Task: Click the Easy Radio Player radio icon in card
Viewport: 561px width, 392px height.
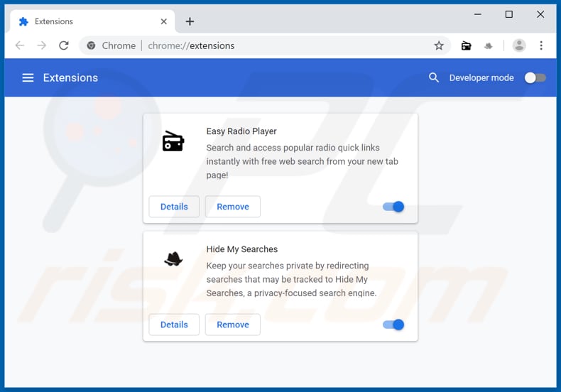Action: pos(173,141)
